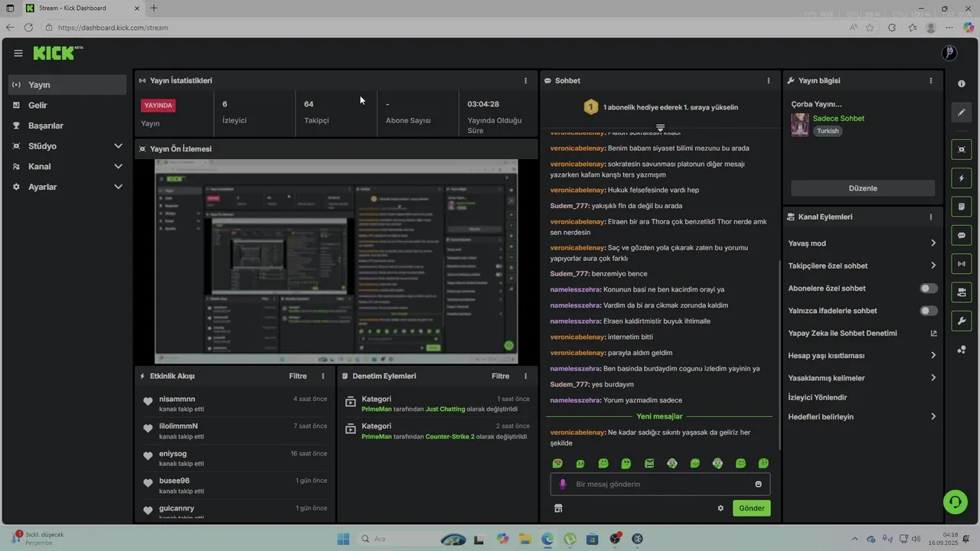This screenshot has width=980, height=551.
Task: Toggle Yalnızca ifadelerle sohbet switch
Action: coord(929,311)
